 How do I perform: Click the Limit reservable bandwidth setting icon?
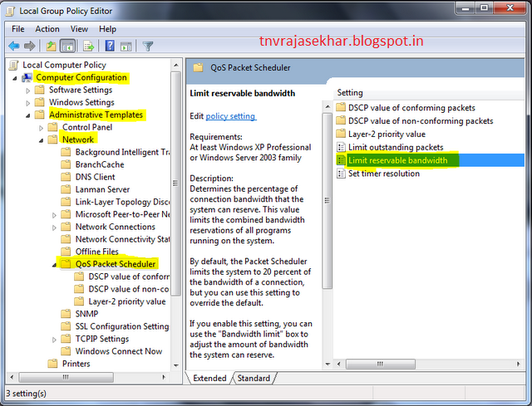pyautogui.click(x=341, y=160)
